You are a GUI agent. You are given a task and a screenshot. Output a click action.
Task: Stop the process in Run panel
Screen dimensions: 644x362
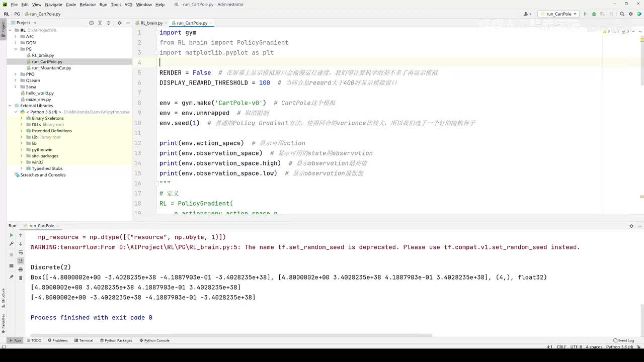click(11, 254)
